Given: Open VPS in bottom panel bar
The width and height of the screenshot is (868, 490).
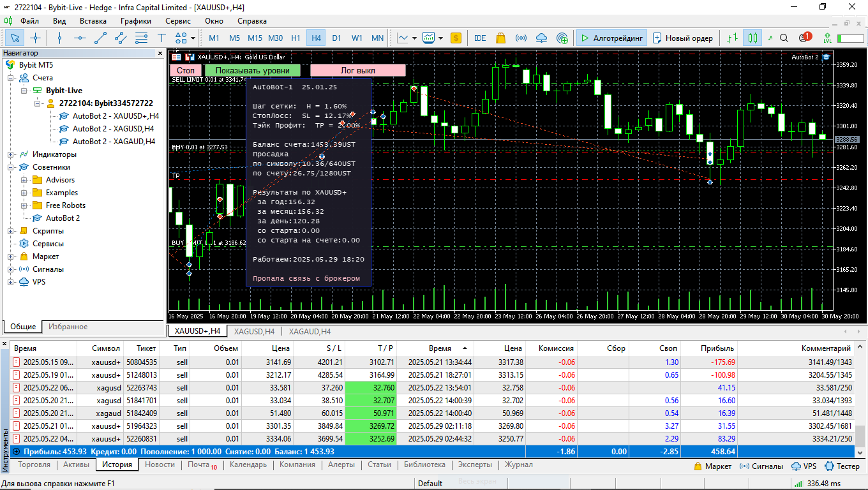Looking at the screenshot, I should coord(804,466).
